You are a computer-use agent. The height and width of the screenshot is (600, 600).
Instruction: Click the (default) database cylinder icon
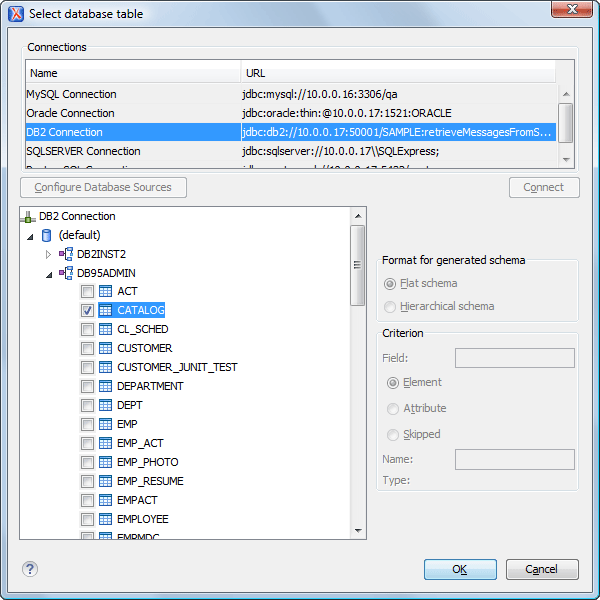(46, 235)
